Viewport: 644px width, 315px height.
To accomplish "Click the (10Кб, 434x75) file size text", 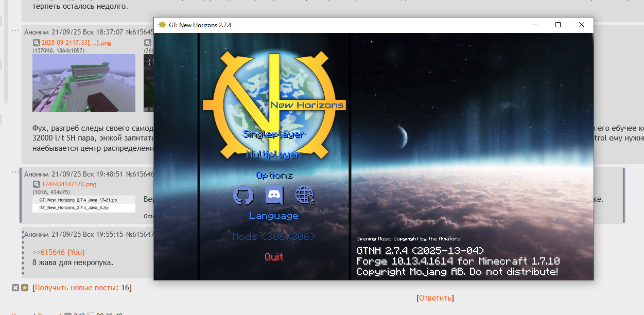I will coord(51,192).
